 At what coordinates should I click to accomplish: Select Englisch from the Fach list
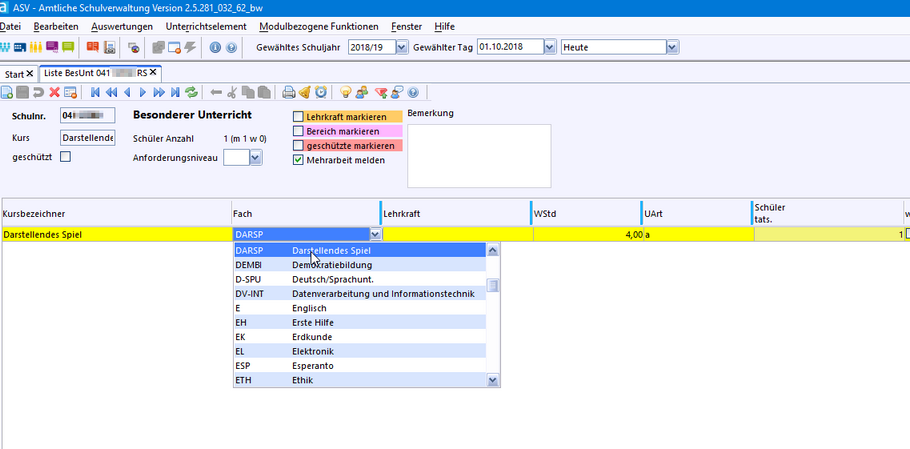[309, 308]
